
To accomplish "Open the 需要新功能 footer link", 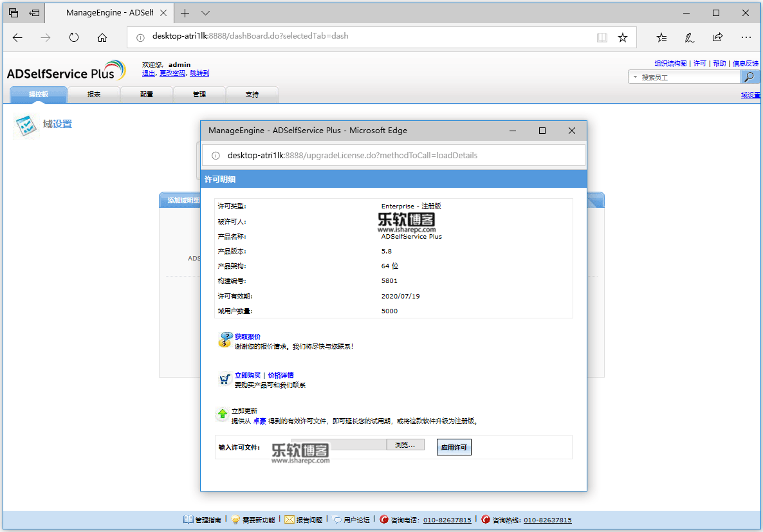I will coord(259,520).
